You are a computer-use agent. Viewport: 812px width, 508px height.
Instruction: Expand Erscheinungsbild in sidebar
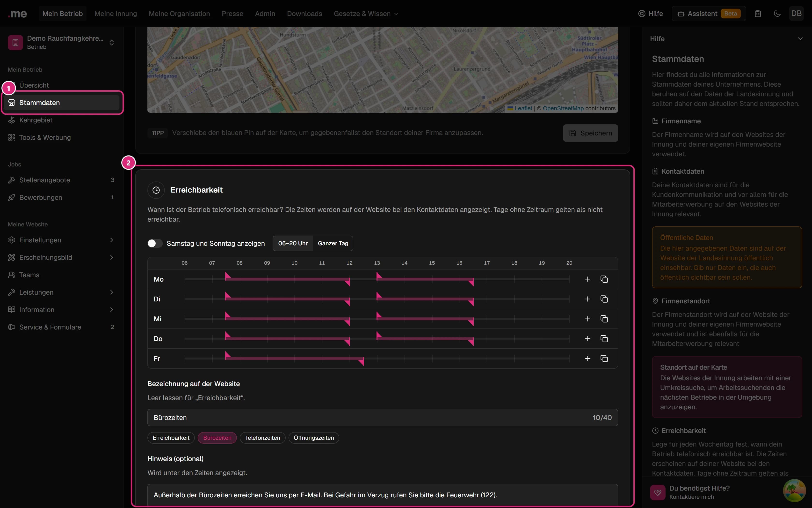62,257
